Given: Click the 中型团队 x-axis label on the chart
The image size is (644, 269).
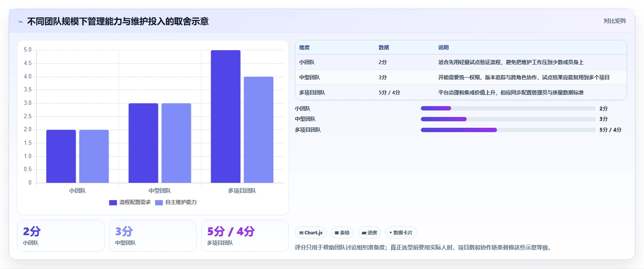Looking at the screenshot, I should pyautogui.click(x=160, y=191).
